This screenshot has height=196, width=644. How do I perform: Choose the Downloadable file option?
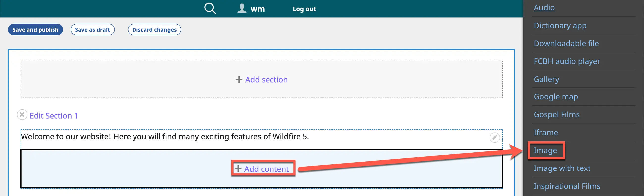coord(566,43)
